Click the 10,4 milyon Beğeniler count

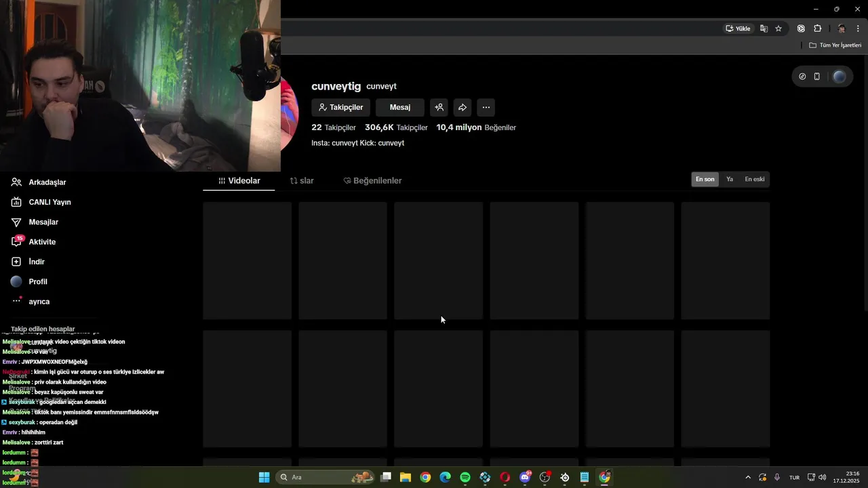476,127
